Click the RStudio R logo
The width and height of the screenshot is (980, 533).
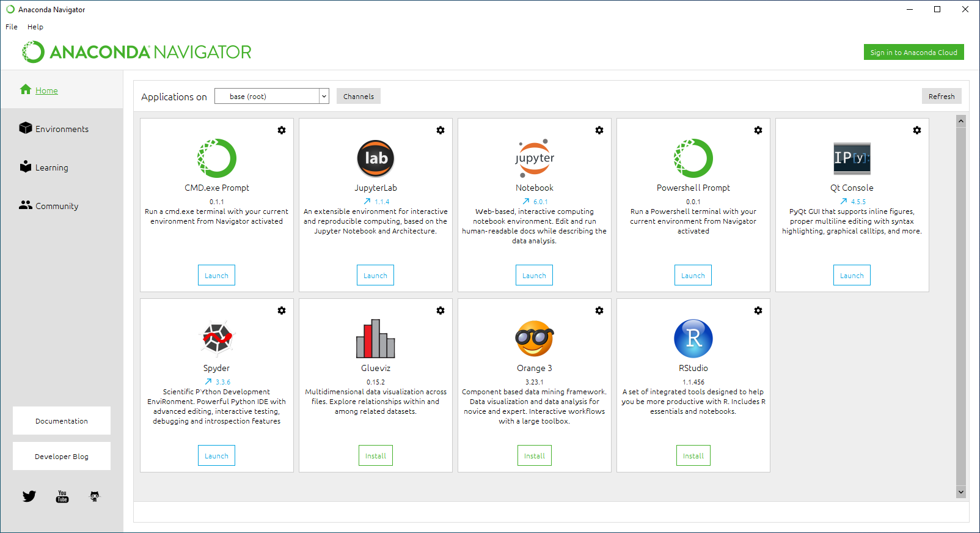point(693,339)
